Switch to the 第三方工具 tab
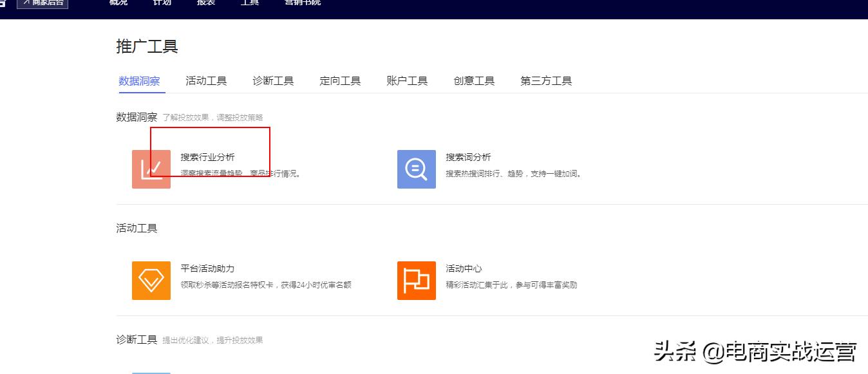 [546, 80]
